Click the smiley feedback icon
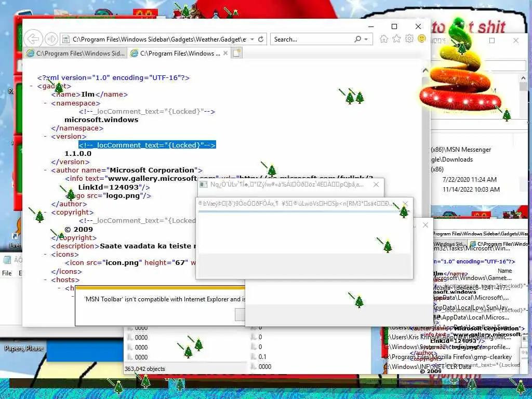Image resolution: width=532 pixels, height=399 pixels. pyautogui.click(x=422, y=38)
